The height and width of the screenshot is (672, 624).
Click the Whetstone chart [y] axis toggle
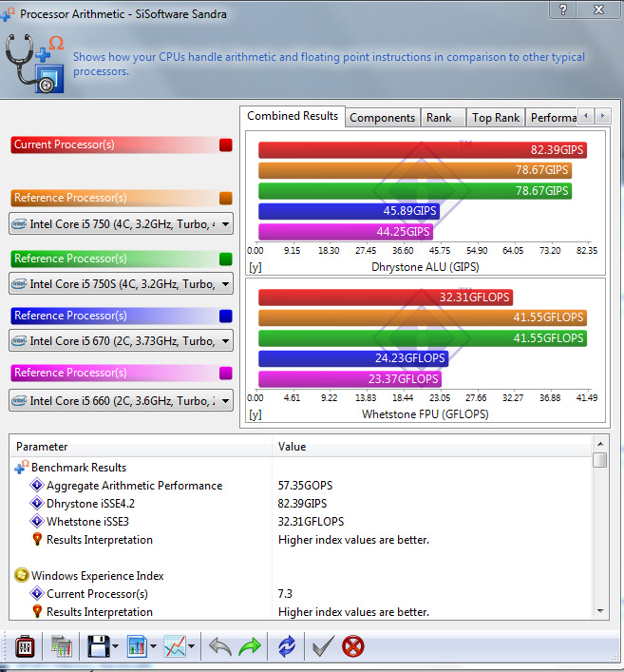tap(255, 414)
